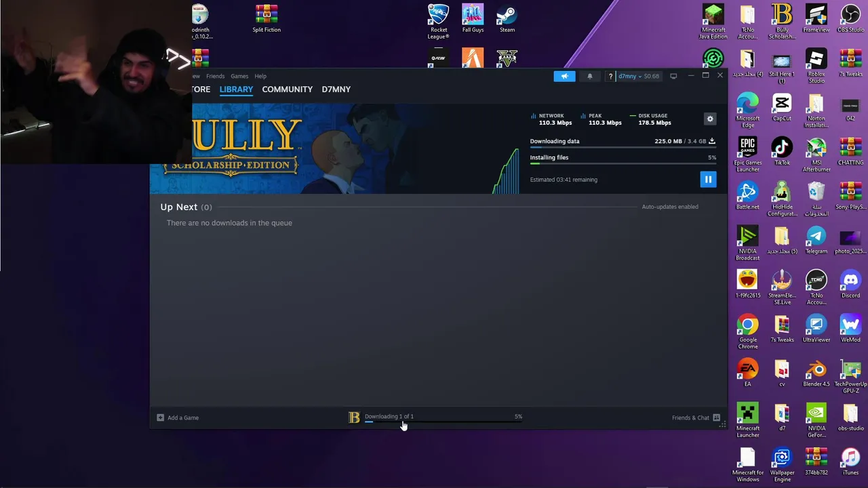
Task: Open Steam desktop shortcut
Action: click(x=507, y=18)
